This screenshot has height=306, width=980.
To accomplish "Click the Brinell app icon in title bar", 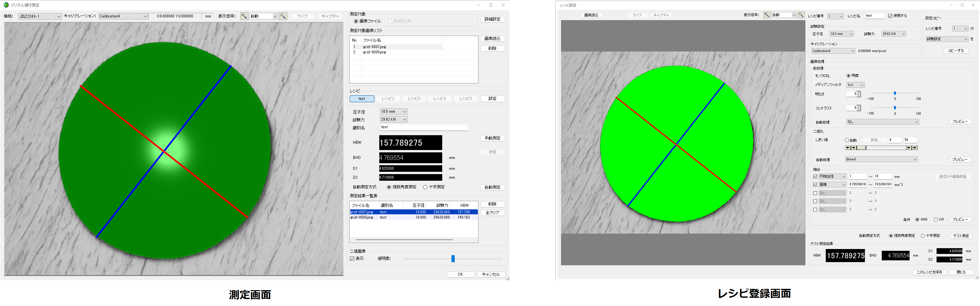I will [6, 5].
